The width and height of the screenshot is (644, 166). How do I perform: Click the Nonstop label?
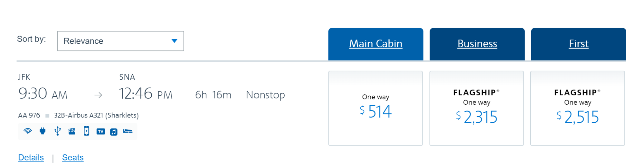point(265,95)
